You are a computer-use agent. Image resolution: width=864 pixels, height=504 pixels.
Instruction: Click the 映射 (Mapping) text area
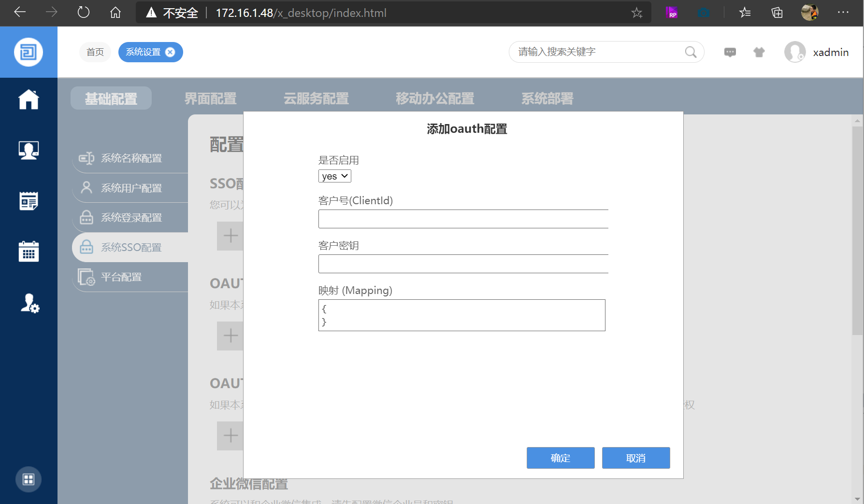tap(461, 315)
